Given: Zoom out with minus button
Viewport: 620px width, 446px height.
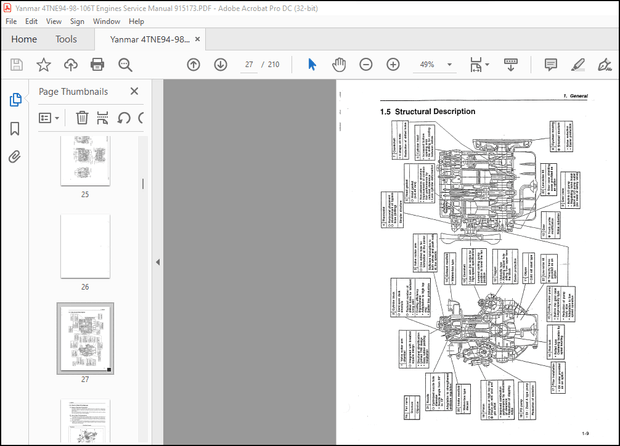Looking at the screenshot, I should (366, 64).
